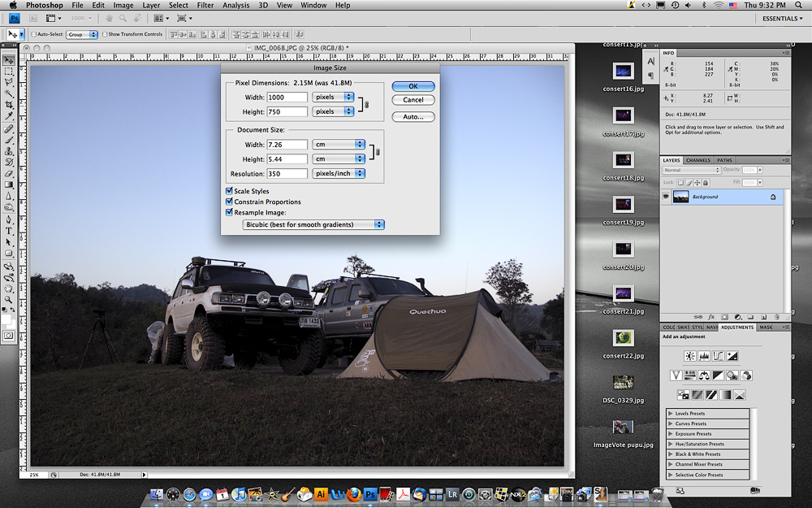
Task: Switch to the Channels tab
Action: click(698, 160)
